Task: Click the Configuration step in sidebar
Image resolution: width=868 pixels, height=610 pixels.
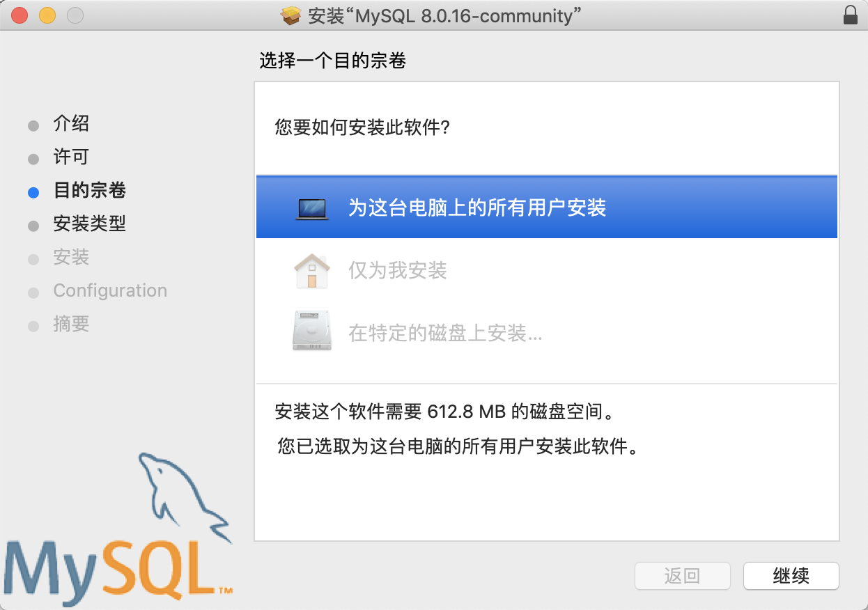Action: click(x=110, y=290)
